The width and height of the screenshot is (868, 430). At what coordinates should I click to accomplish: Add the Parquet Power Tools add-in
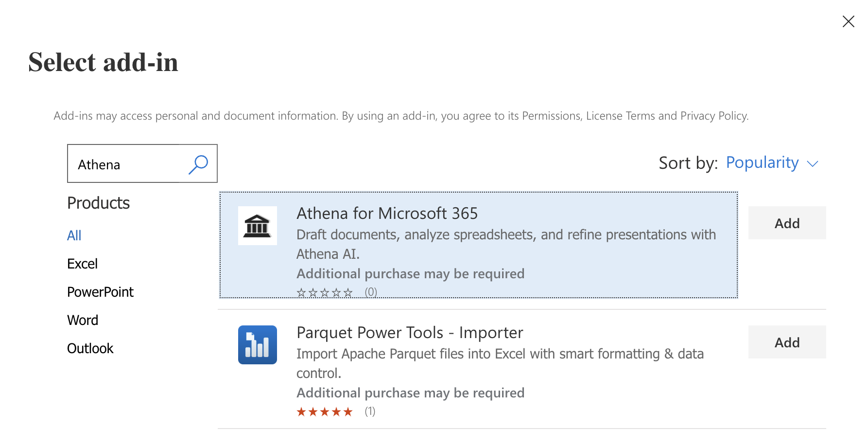pos(787,342)
